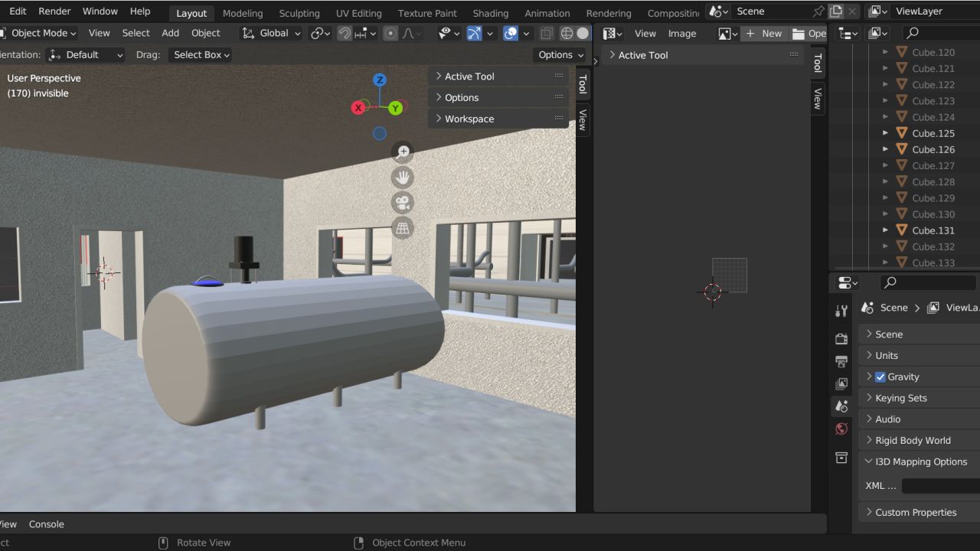The image size is (980, 551).
Task: Switch perspective/orthographic grid icon
Action: click(403, 228)
